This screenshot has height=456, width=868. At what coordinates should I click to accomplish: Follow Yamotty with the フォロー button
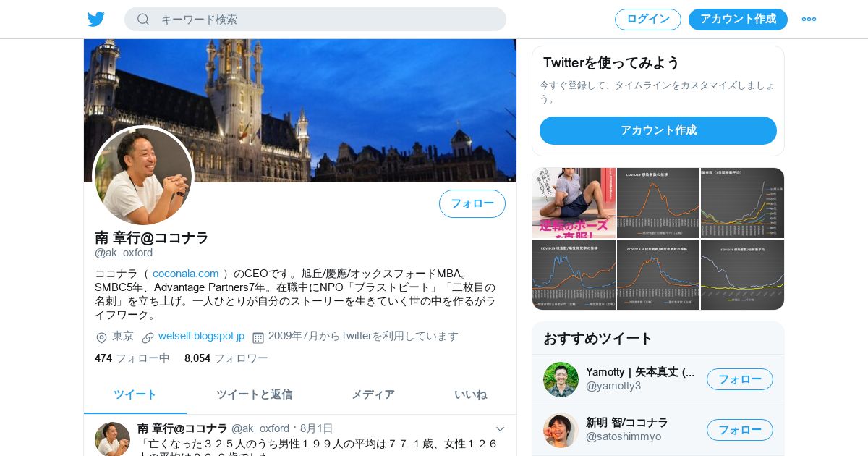[x=740, y=379]
